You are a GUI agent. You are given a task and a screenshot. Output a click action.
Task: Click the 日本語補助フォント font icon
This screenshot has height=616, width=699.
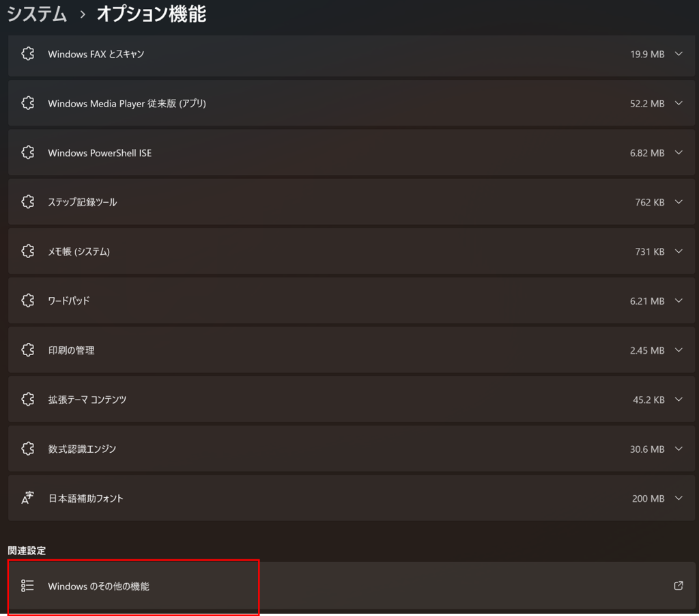[27, 499]
